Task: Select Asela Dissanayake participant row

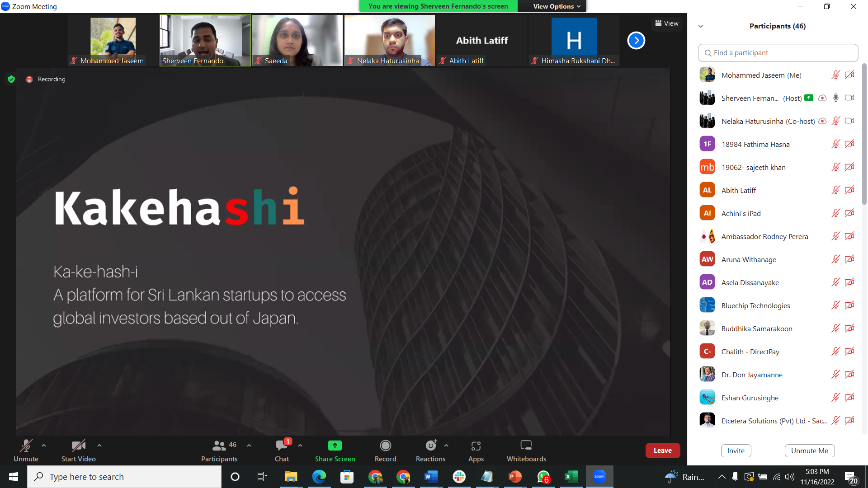Action: pos(778,282)
